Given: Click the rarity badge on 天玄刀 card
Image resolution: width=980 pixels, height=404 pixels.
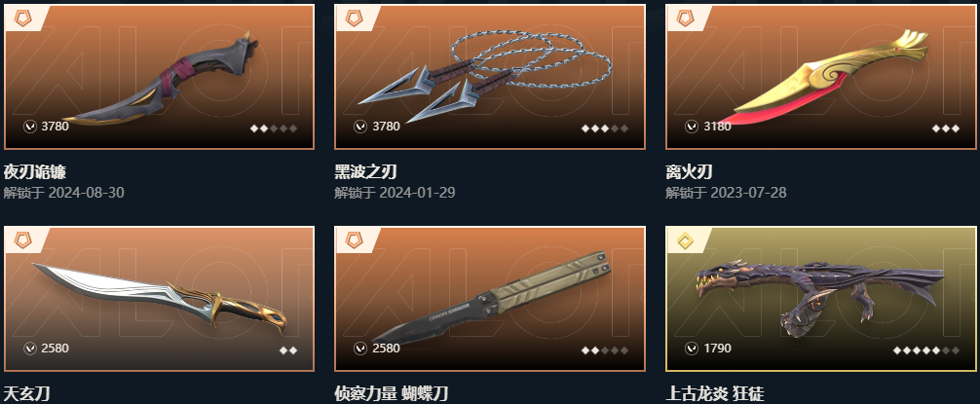Looking at the screenshot, I should tap(22, 239).
